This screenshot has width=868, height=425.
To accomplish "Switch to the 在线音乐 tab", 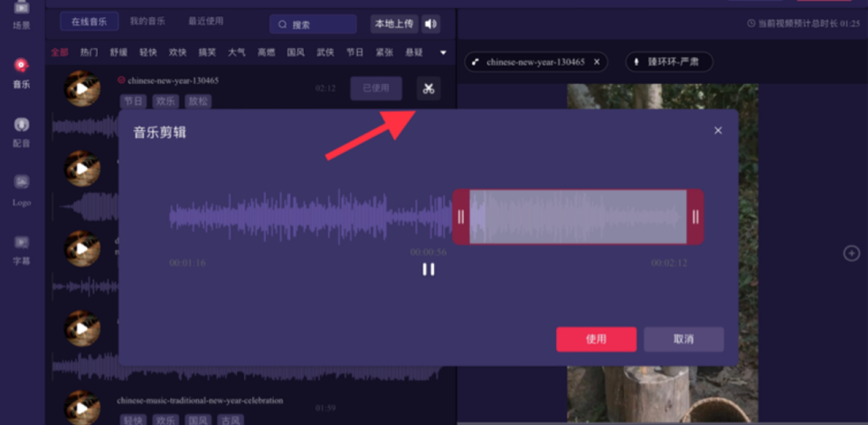I will [x=90, y=22].
